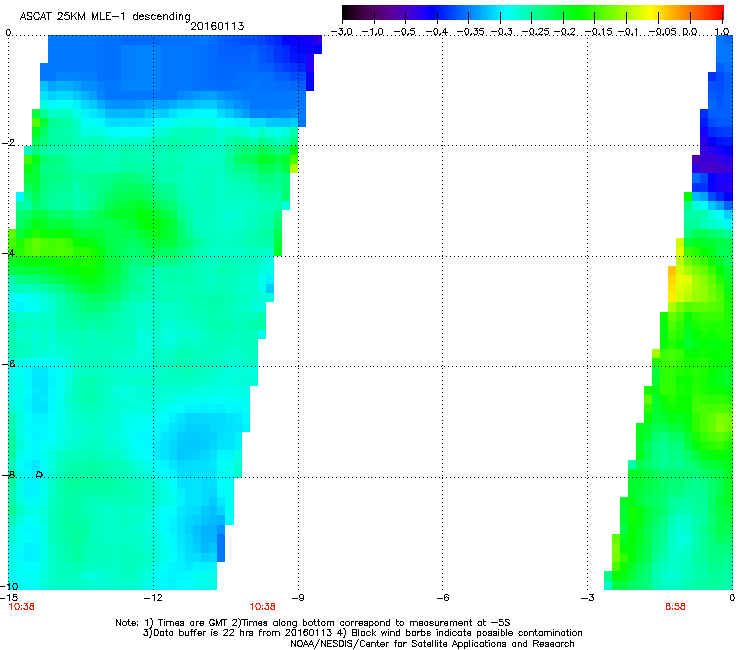
Task: Click the -0.5 color scale label
Action: click(x=405, y=32)
